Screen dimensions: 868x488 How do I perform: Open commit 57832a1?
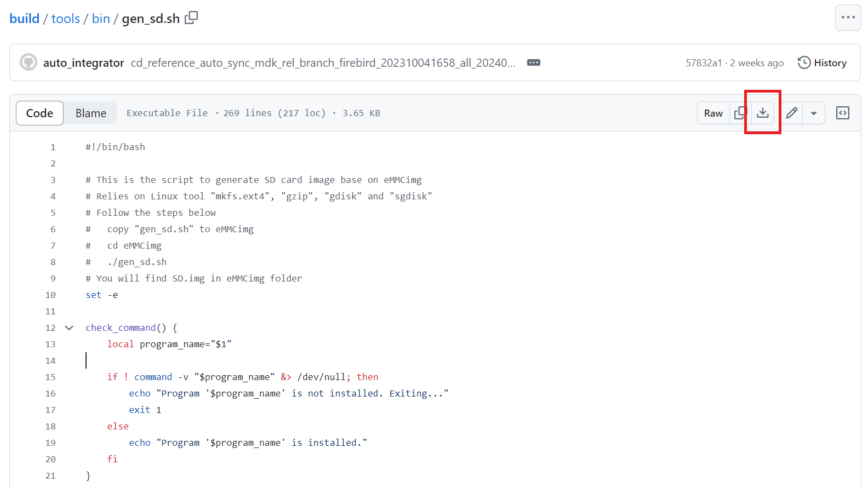(704, 63)
